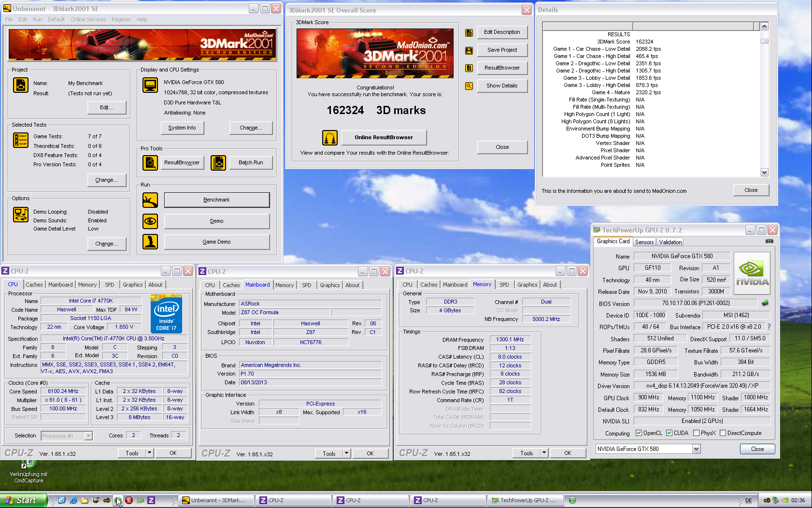This screenshot has width=812, height=508.
Task: Click Close in the GPU-Z window
Action: click(757, 449)
